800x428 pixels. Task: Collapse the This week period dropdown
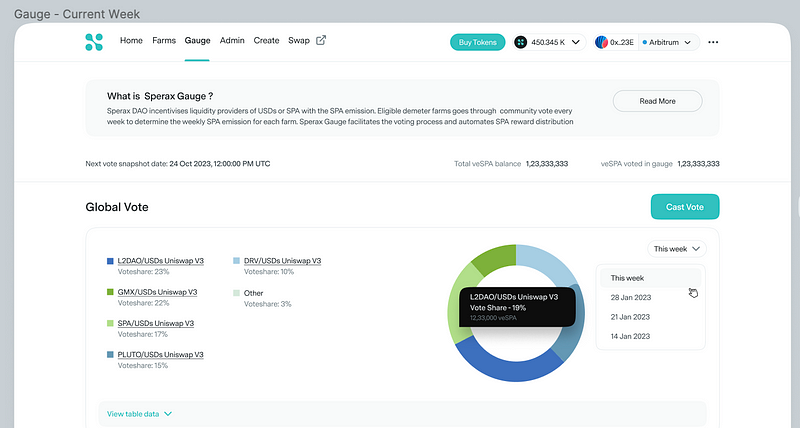click(677, 249)
